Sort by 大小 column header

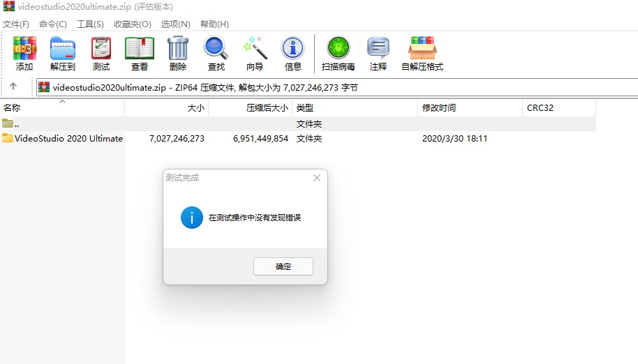pos(166,107)
